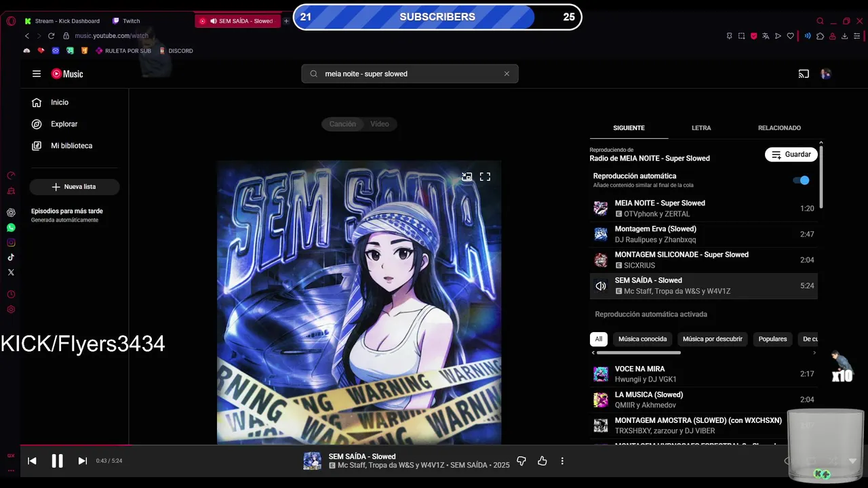868x488 pixels.
Task: Click the horizontal chips scrollbar
Action: click(x=638, y=352)
